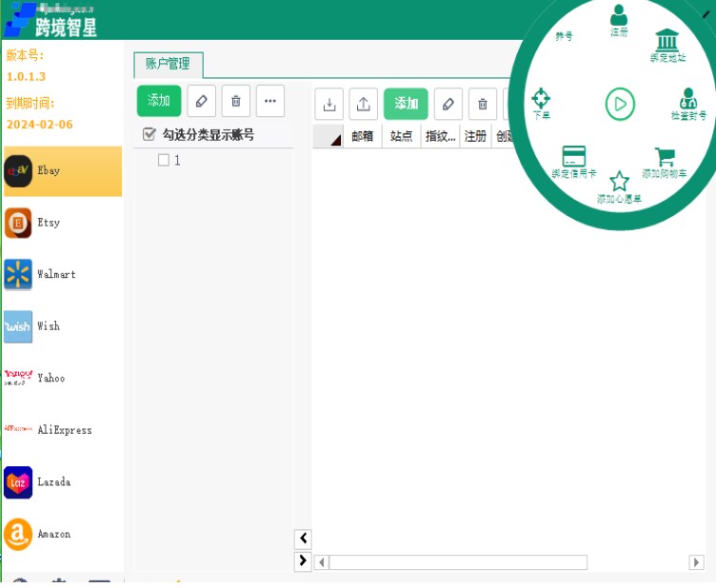Import accounts with the download arrow icon
Viewport: 716px width, 588px height.
coord(328,104)
